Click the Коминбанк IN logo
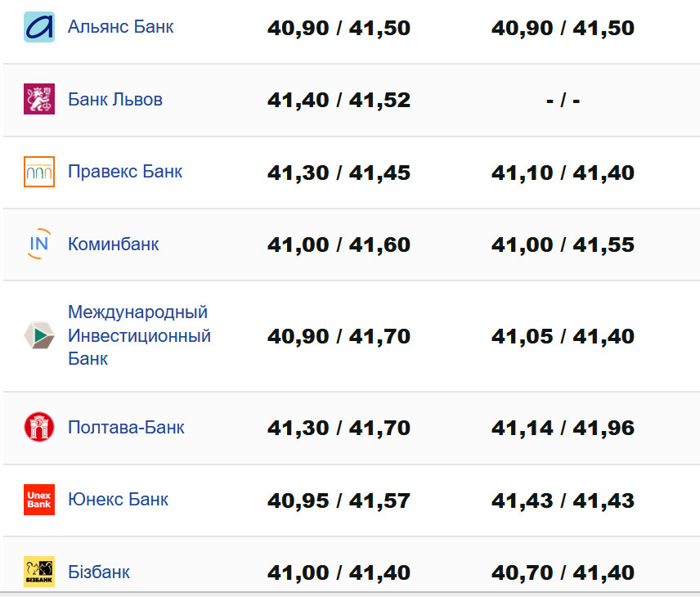 (39, 244)
